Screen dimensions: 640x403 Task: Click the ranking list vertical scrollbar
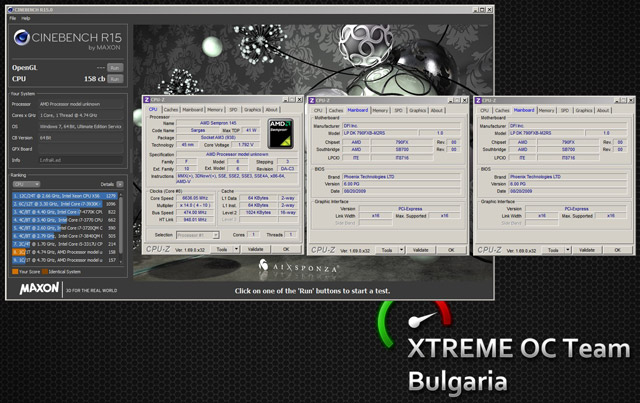[121, 228]
